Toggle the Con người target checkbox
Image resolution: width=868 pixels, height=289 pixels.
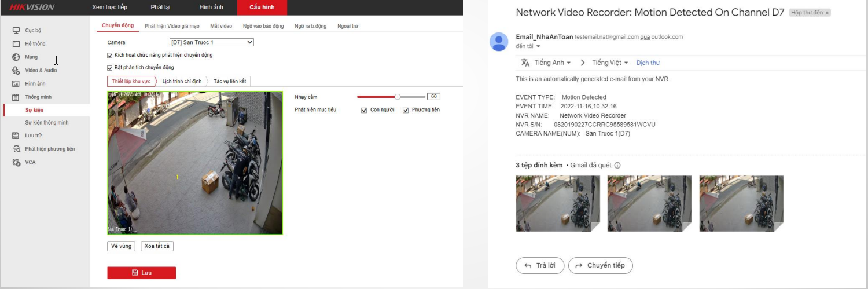364,110
